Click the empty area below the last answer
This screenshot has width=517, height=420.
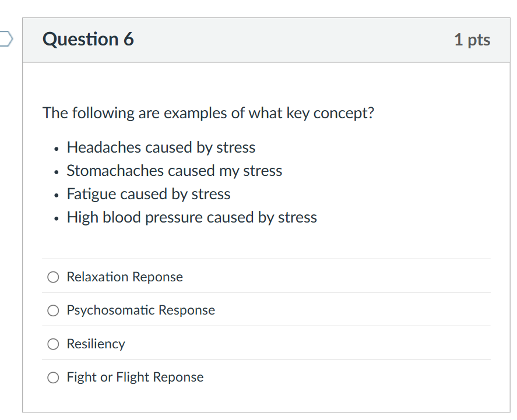point(266,402)
